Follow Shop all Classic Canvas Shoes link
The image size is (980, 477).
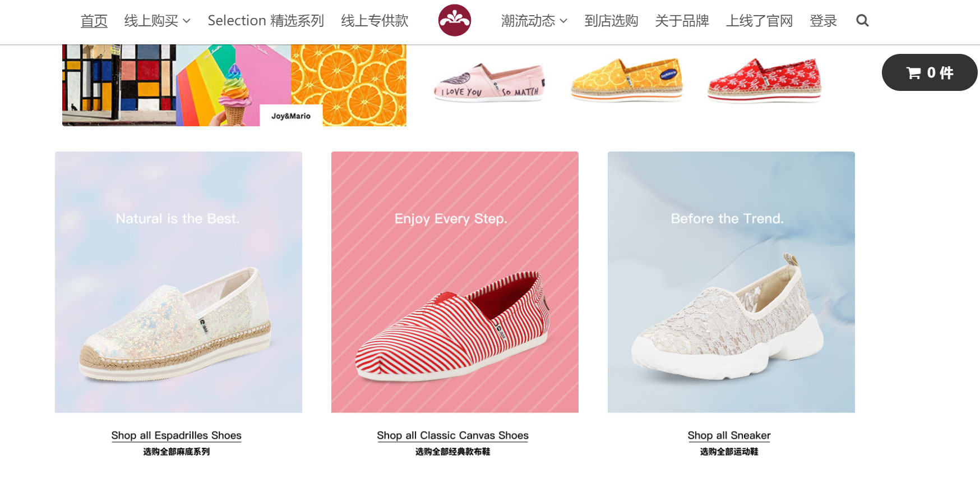click(452, 435)
